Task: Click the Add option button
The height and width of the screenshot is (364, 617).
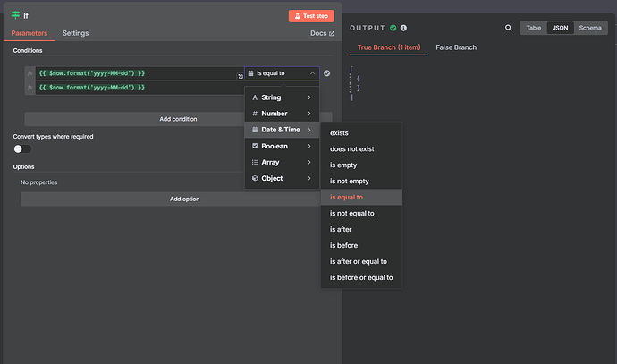Action: point(184,199)
